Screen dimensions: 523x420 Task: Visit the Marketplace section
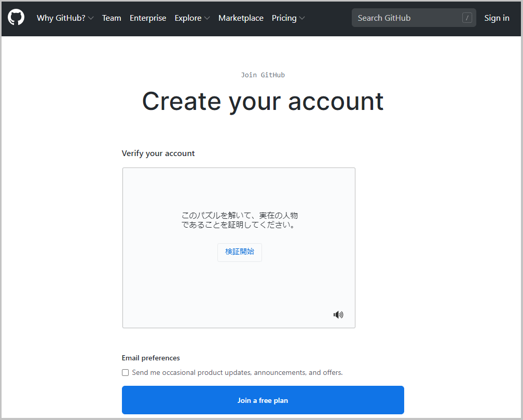pyautogui.click(x=241, y=18)
